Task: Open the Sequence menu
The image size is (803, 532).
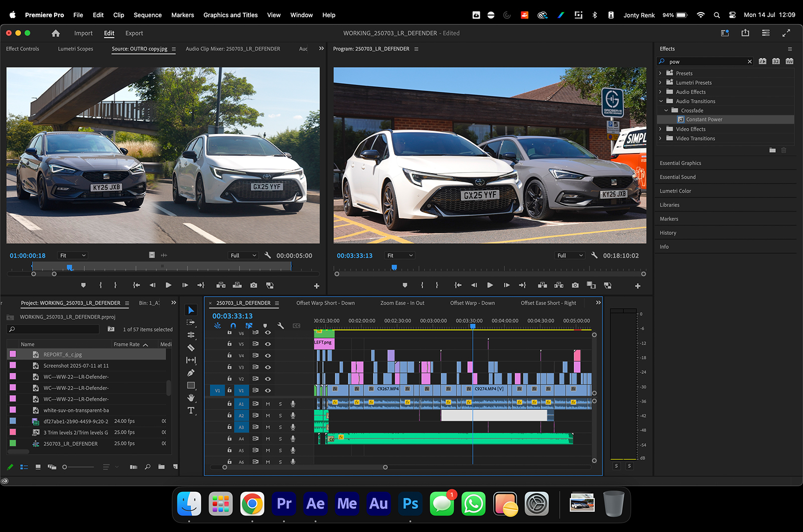Action: tap(148, 15)
